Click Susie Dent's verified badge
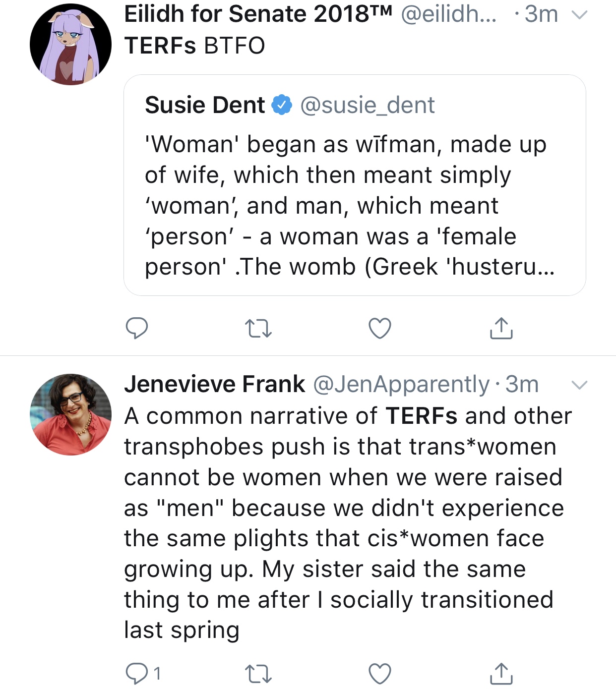 click(x=282, y=105)
